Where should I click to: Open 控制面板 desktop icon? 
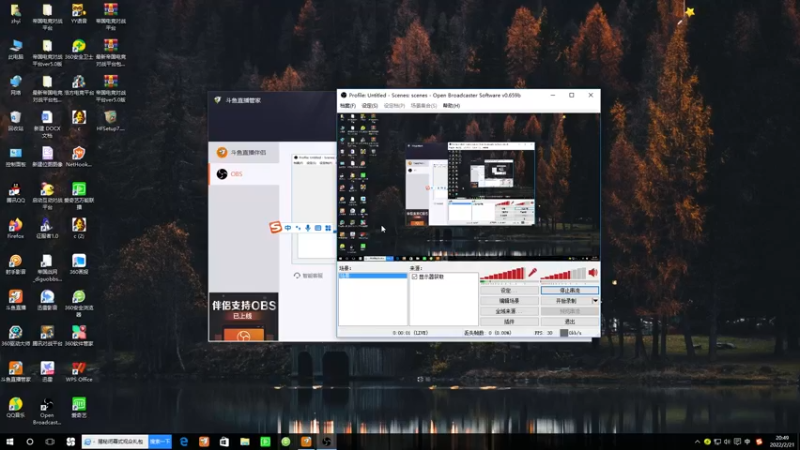[16, 157]
